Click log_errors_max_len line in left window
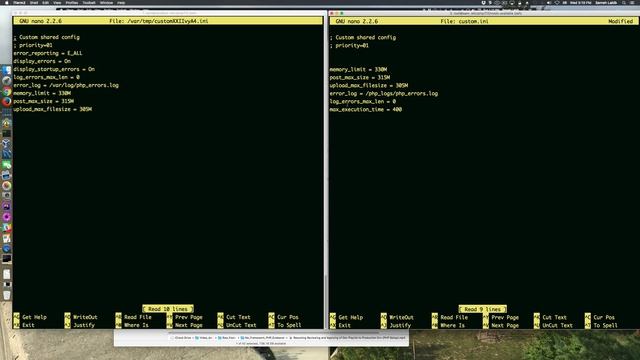This screenshot has height=360, width=640. click(x=47, y=77)
